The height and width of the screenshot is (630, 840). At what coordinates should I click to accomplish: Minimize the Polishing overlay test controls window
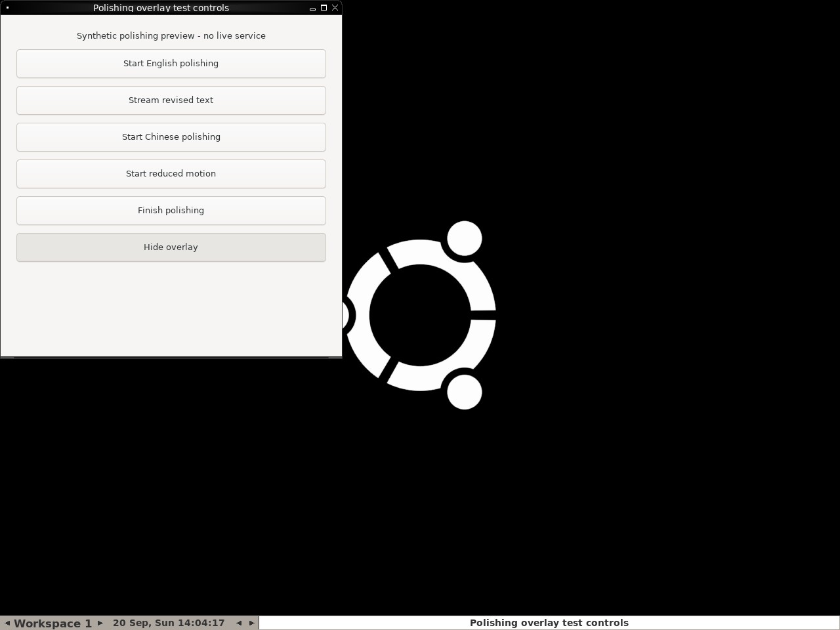tap(312, 8)
